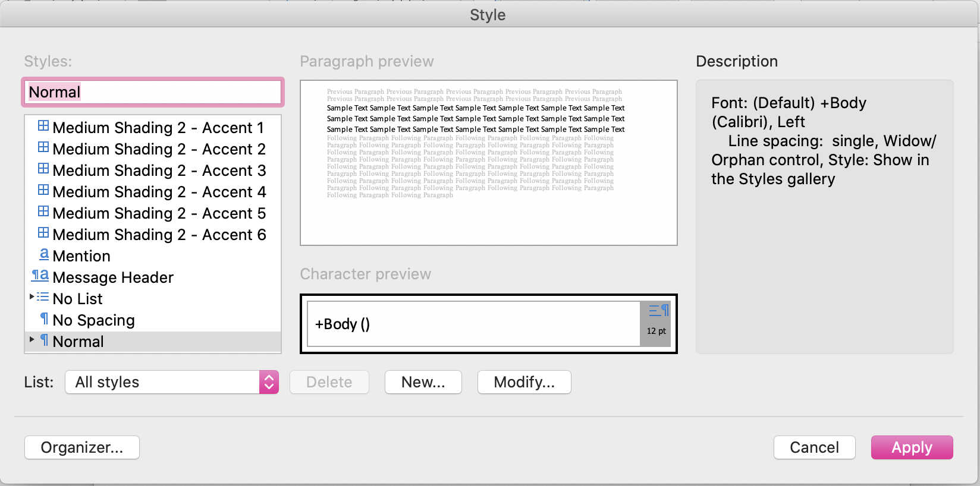The height and width of the screenshot is (486, 980).
Task: Click the table icon beside Medium Shading 2 - Accent 6
Action: pos(43,233)
